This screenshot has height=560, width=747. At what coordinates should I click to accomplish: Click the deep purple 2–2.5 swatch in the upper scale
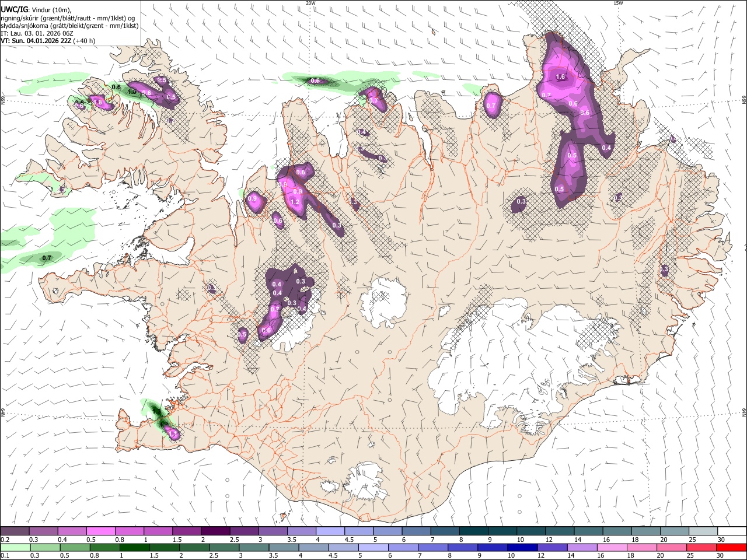[215, 531]
